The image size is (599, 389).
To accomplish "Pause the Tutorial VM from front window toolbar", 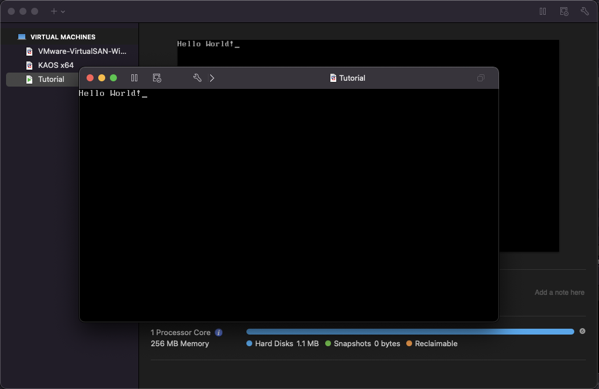I will point(134,78).
